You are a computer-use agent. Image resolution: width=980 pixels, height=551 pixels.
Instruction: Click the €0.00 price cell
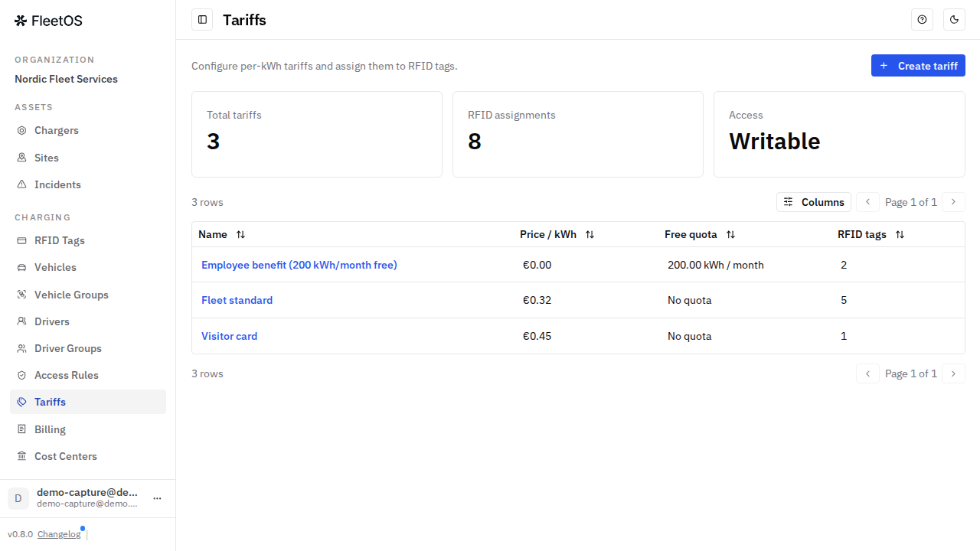point(537,265)
